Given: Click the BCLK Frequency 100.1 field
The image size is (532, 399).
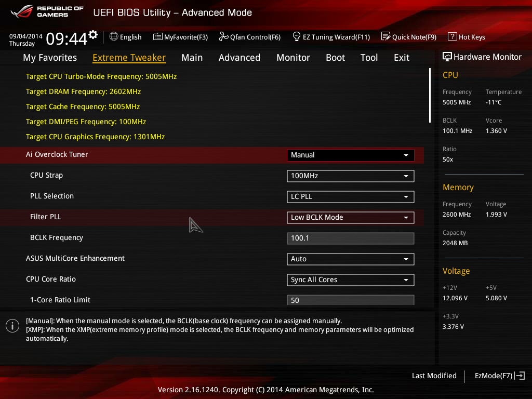Looking at the screenshot, I should [x=351, y=238].
